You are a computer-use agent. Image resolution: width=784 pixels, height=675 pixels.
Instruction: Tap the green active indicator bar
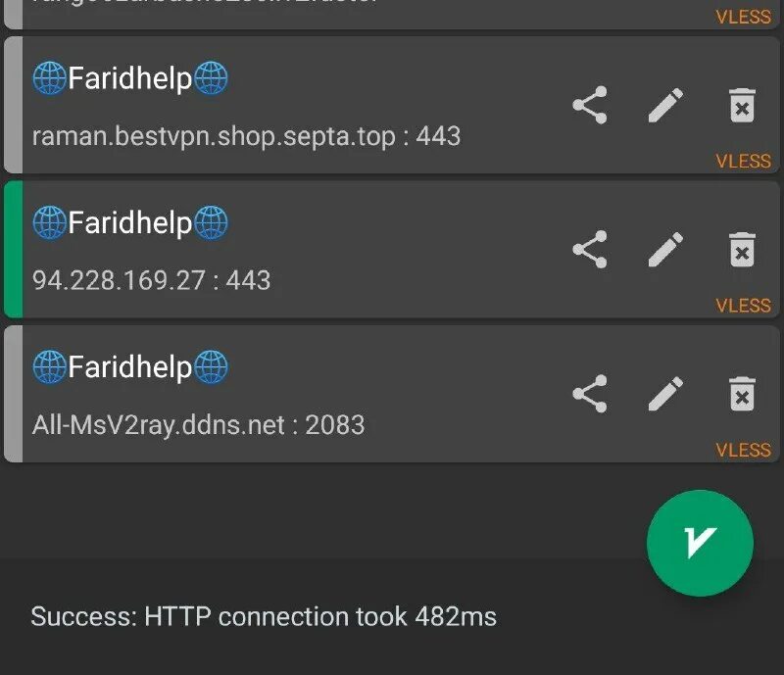[x=13, y=250]
